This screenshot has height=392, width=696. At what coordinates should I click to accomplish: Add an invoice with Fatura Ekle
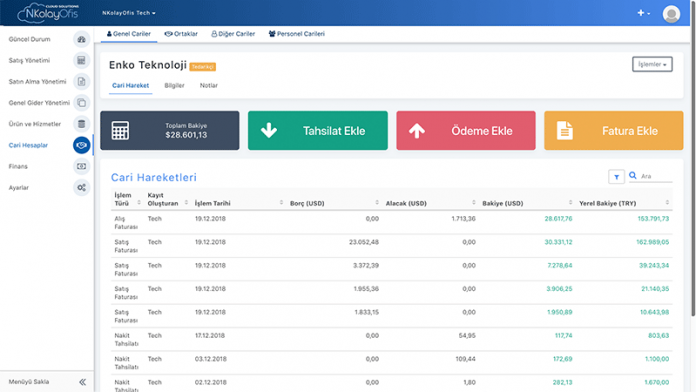pyautogui.click(x=613, y=131)
